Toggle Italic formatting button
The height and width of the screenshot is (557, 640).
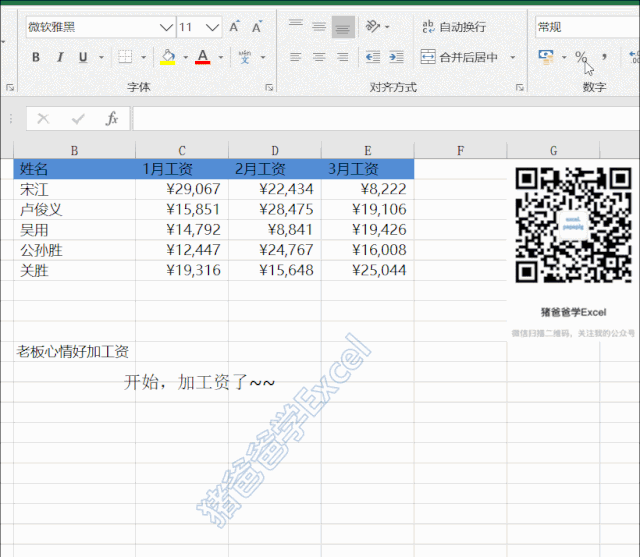(x=60, y=57)
